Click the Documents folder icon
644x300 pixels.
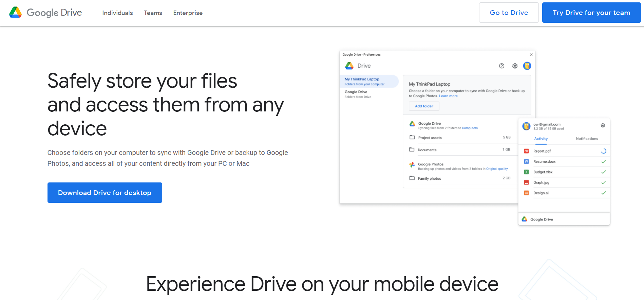coord(412,149)
